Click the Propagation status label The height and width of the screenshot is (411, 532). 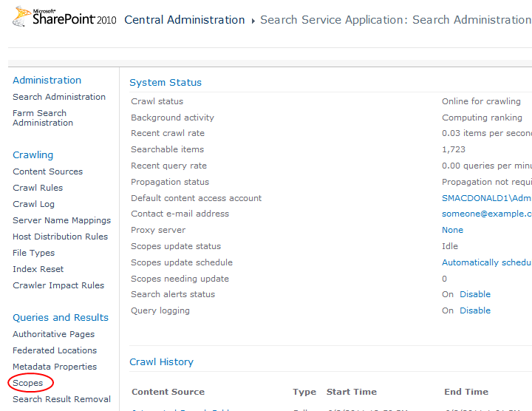point(170,182)
